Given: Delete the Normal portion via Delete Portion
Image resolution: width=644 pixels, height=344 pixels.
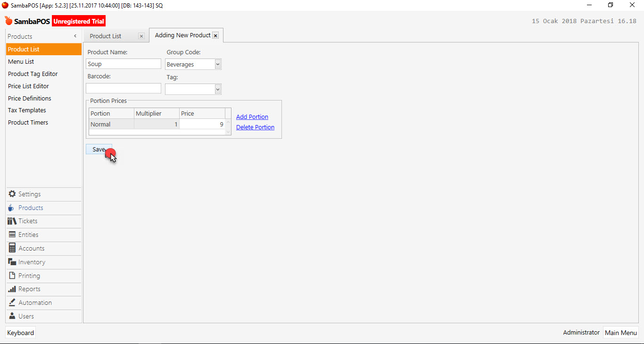Looking at the screenshot, I should click(x=255, y=127).
